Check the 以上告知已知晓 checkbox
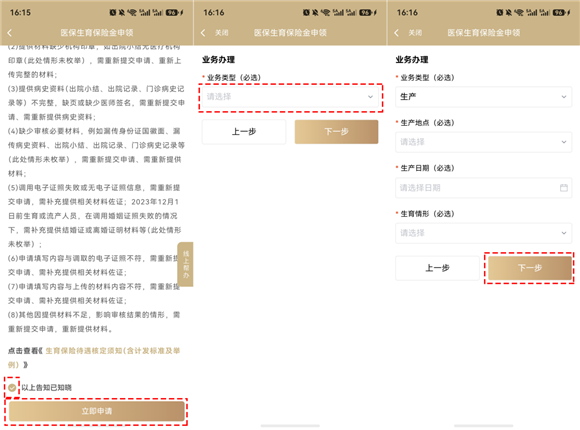 click(12, 387)
